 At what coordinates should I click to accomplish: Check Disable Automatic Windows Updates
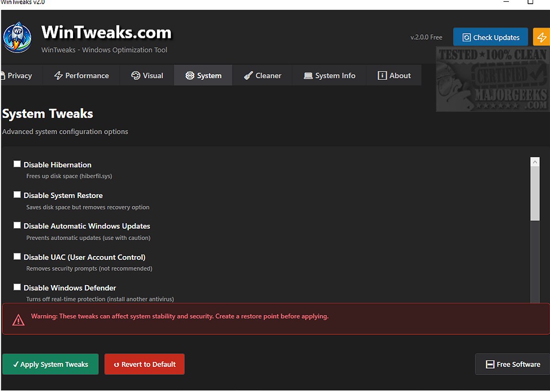[x=17, y=225]
